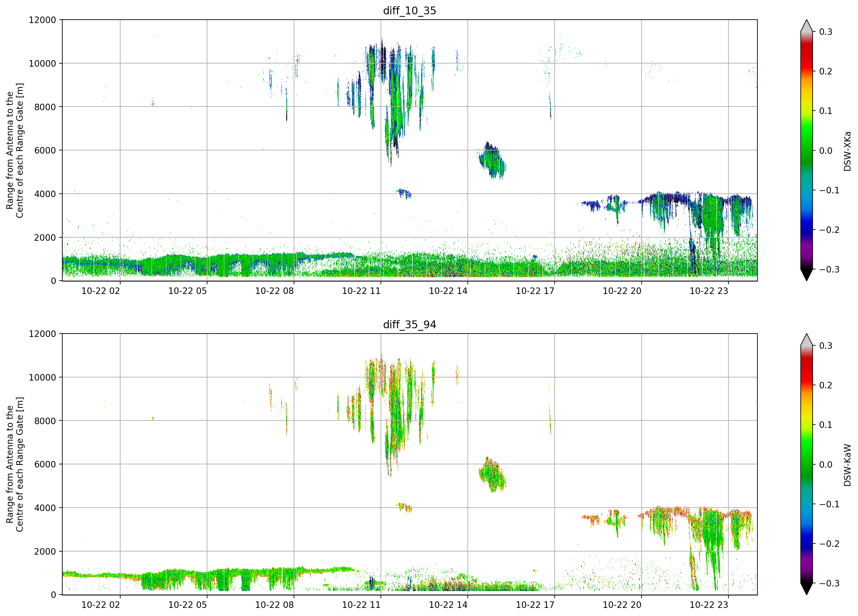
Task: Click y tick '8000' of diff_10_35 plot
Action: point(45,107)
